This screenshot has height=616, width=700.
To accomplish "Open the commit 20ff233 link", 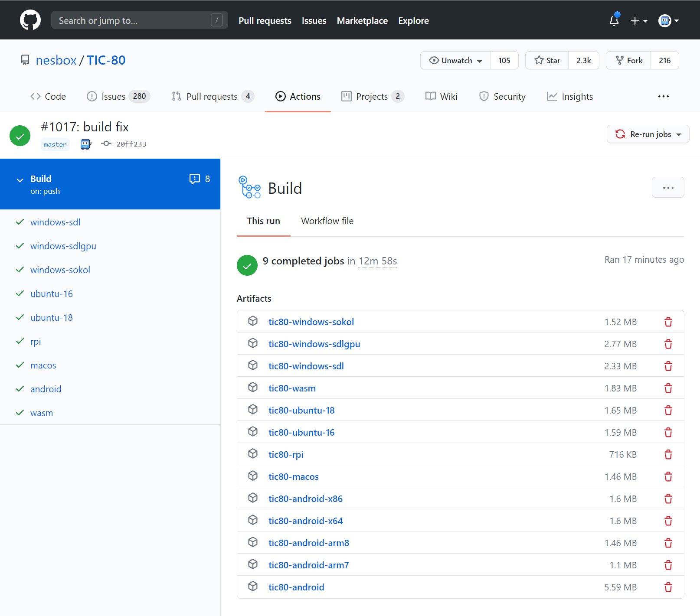I will (x=131, y=144).
